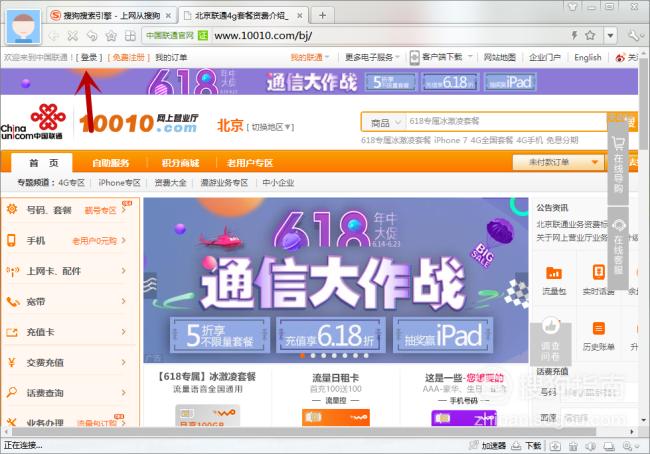Click the 4G专区 channel link
650x454 pixels.
71,182
